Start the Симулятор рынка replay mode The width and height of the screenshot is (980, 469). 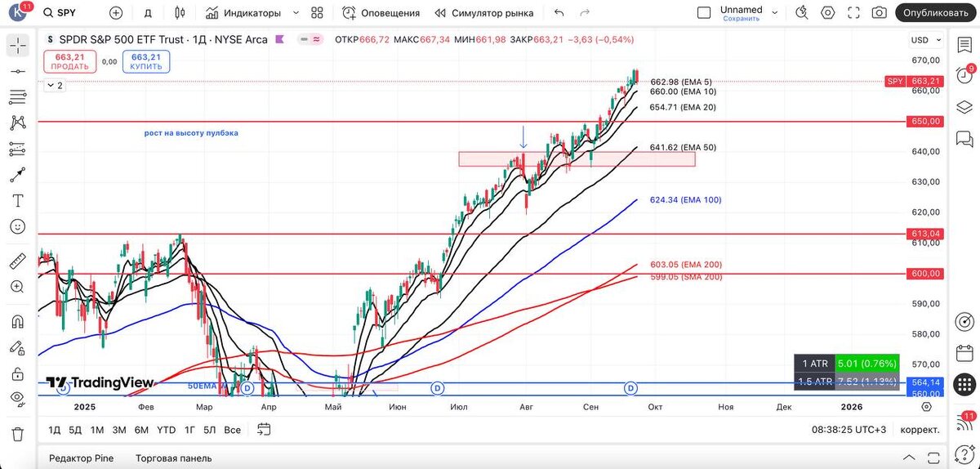coord(484,13)
